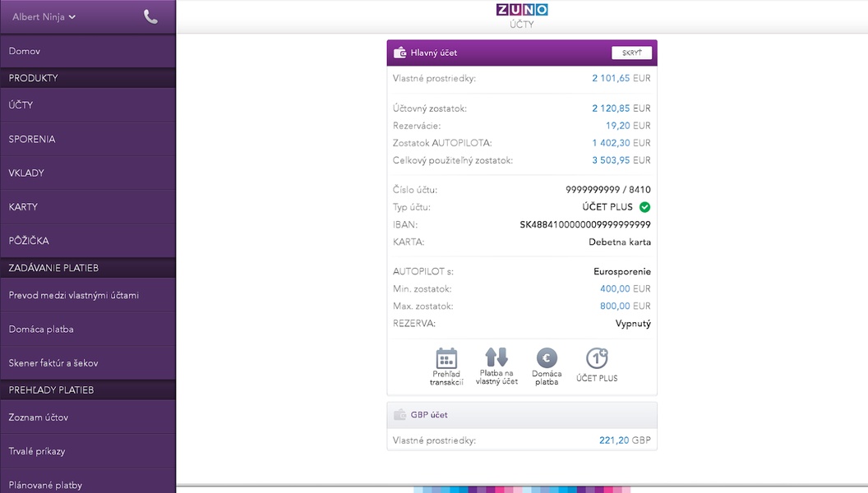Click the Domáca platba euro icon
Image resolution: width=868 pixels, height=493 pixels.
[x=547, y=358]
